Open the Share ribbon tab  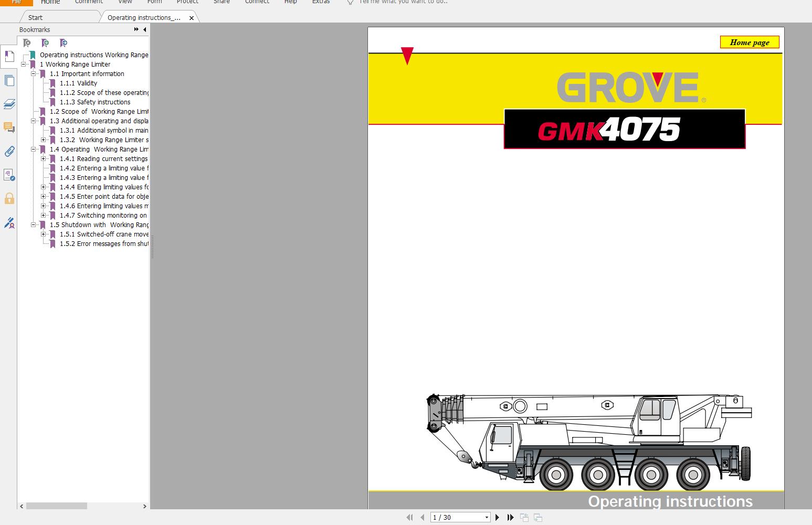point(222,2)
